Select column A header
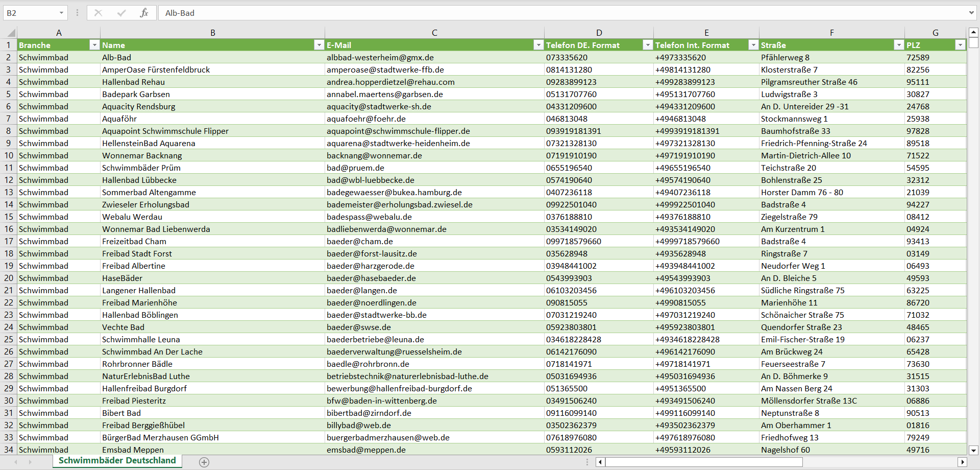The image size is (980, 470). point(59,33)
